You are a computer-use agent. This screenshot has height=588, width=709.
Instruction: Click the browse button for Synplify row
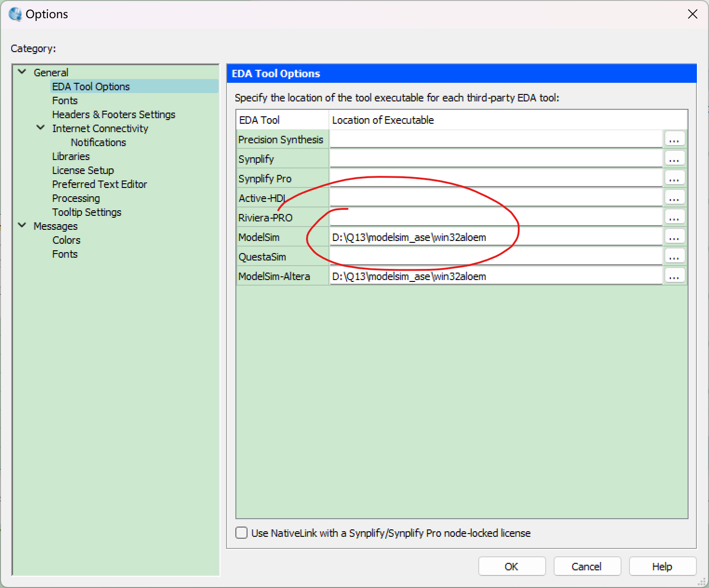674,159
